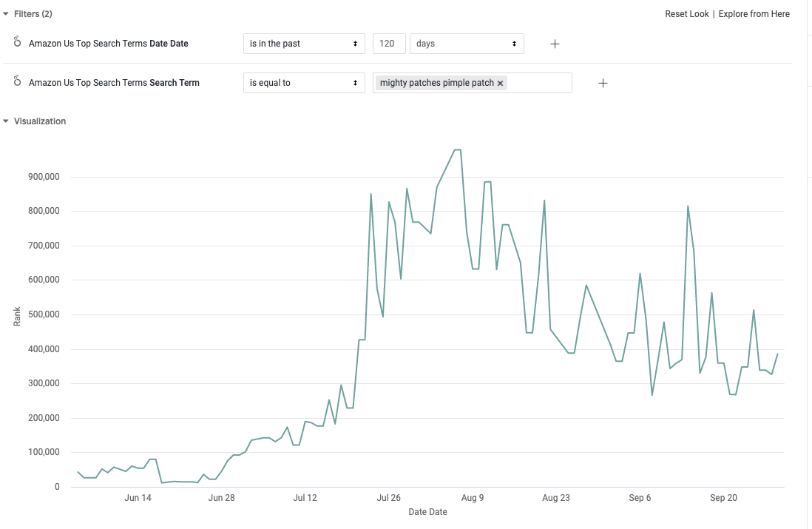The height and width of the screenshot is (529, 812).
Task: Click the filter icon beside Search Term
Action: tap(18, 82)
